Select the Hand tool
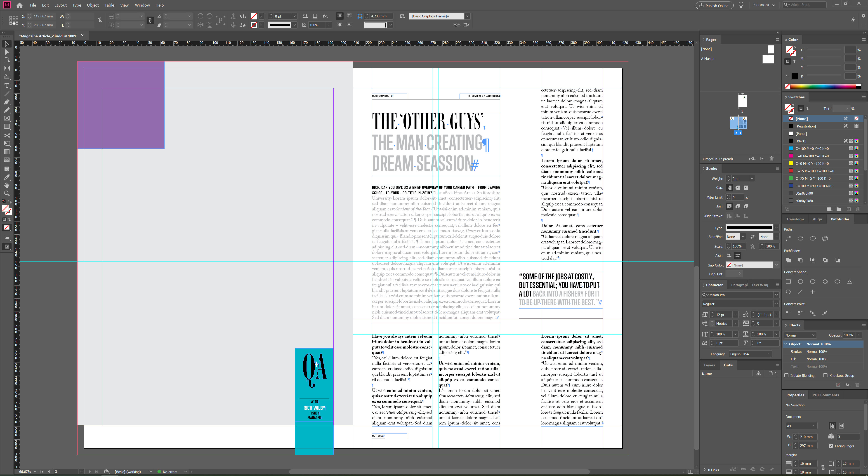 click(x=7, y=185)
